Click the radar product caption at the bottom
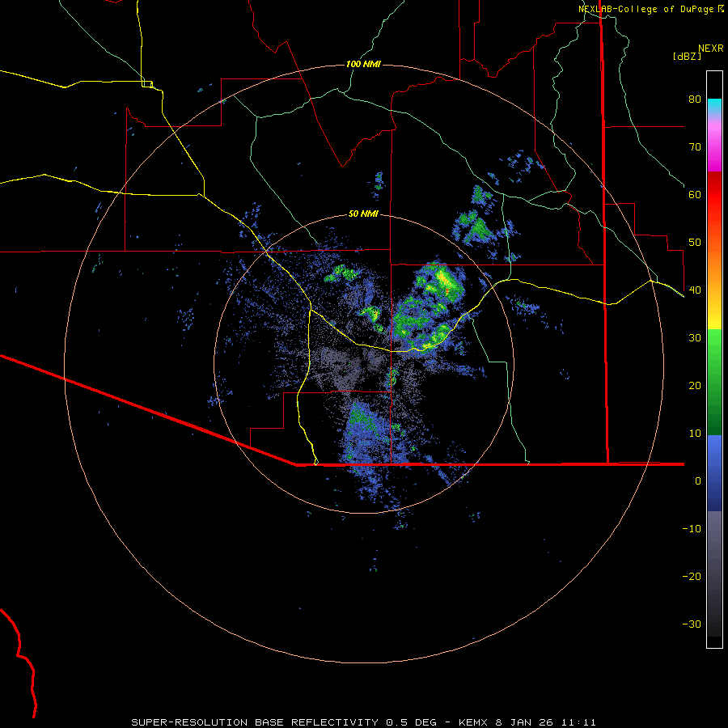The height and width of the screenshot is (728, 728). click(x=363, y=722)
